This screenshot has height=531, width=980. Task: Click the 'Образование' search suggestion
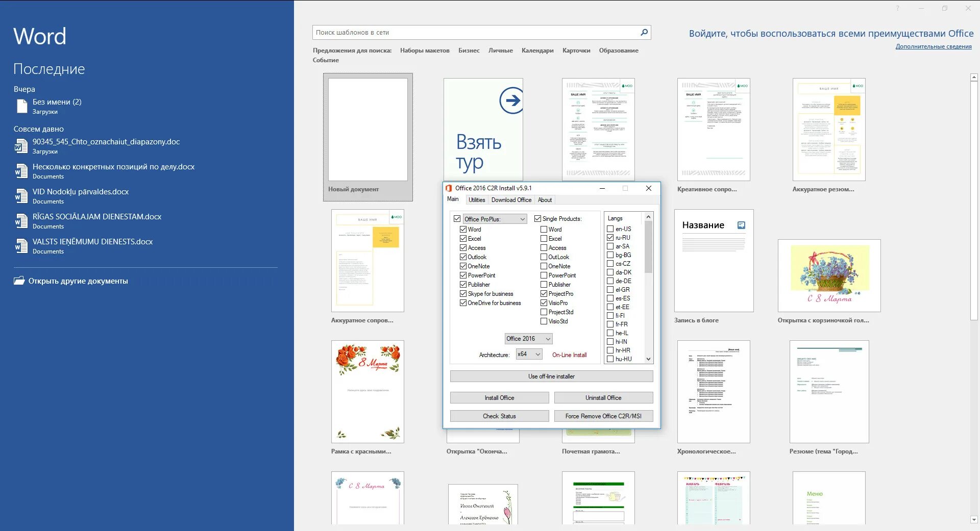(619, 50)
